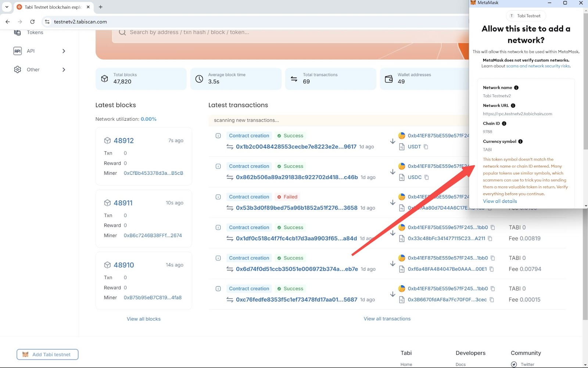This screenshot has height=368, width=588.
Task: Open the tab search dropdown arrow
Action: [x=7, y=7]
